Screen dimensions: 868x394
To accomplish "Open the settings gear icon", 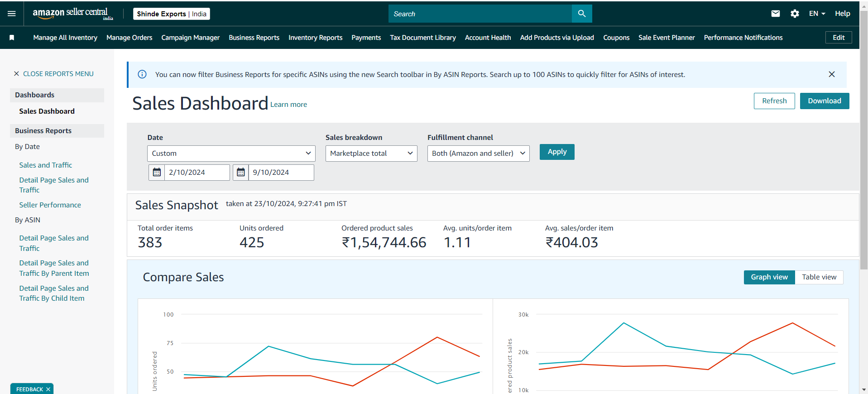I will pyautogui.click(x=795, y=14).
